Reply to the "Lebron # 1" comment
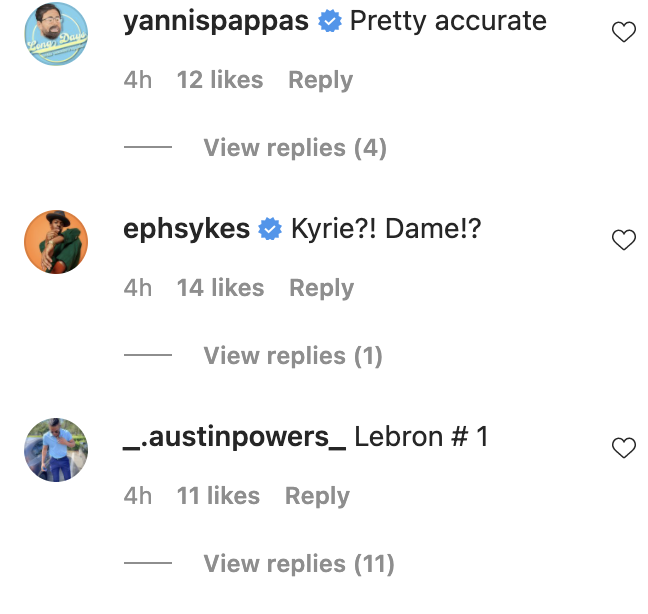Screen dimensions: 648x614 [x=317, y=496]
